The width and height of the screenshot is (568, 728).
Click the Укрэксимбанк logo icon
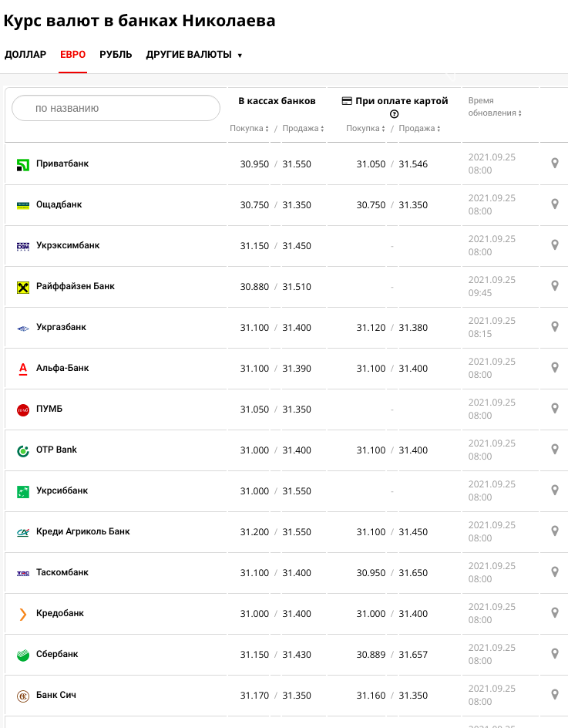tap(23, 246)
